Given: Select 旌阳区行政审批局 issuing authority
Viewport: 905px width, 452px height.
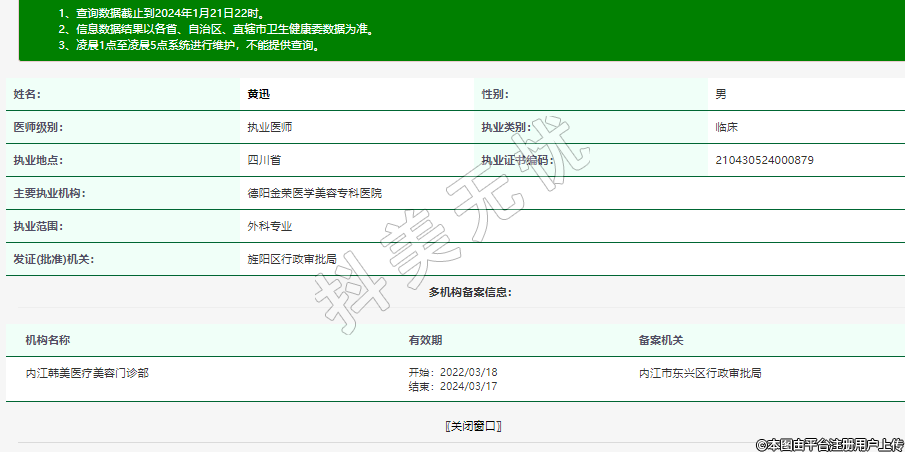Looking at the screenshot, I should (292, 259).
